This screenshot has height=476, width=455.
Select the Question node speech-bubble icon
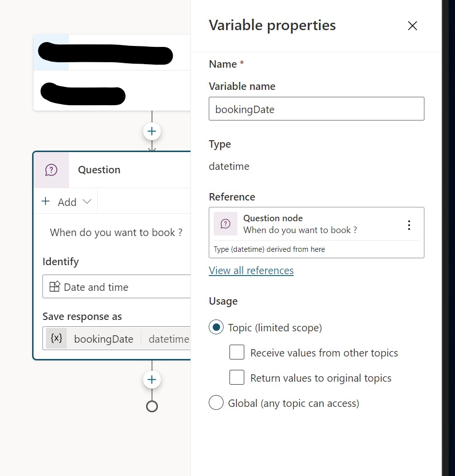pos(52,170)
